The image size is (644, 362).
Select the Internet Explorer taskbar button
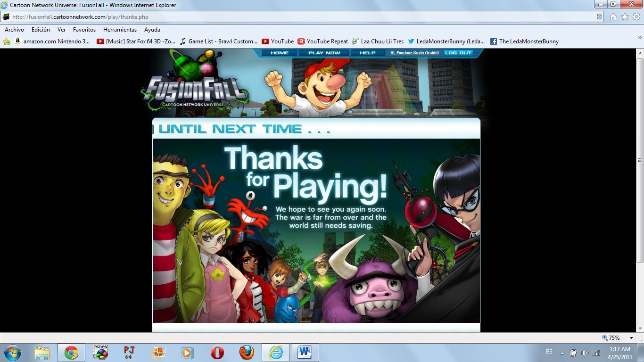click(276, 353)
